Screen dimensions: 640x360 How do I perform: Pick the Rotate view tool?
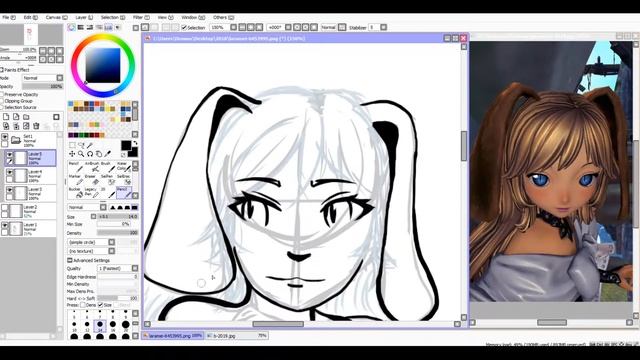[x=90, y=154]
